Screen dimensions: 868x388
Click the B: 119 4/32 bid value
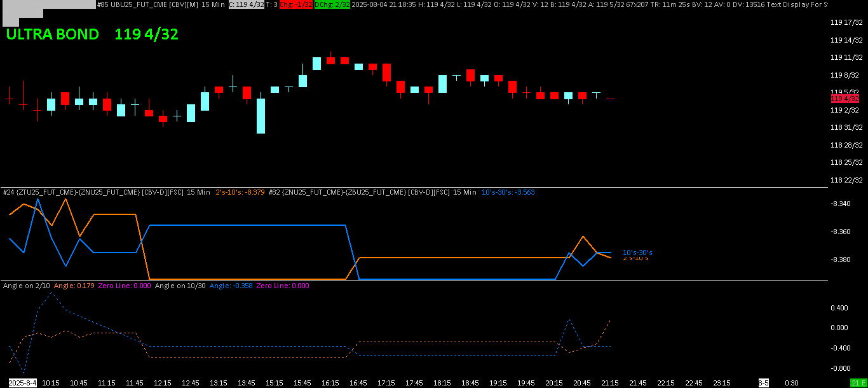[569, 4]
